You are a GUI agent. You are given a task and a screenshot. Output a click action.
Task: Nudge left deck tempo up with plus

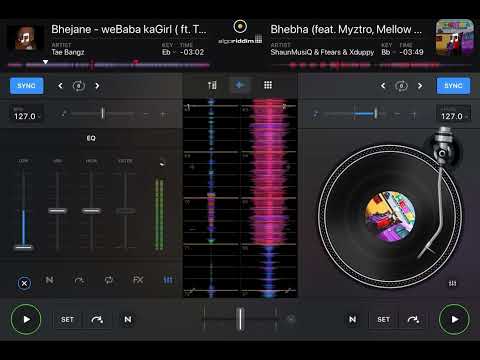pos(164,115)
